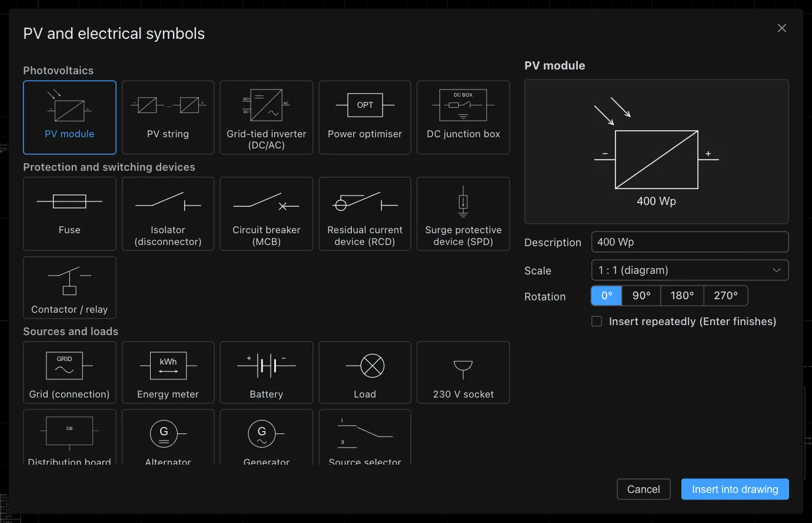Viewport: 812px width, 523px height.
Task: Select the Fuse symbol
Action: point(69,214)
